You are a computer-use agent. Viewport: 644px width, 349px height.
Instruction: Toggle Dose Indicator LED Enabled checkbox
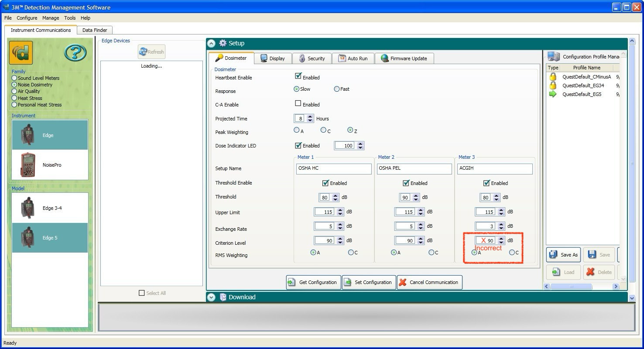point(298,145)
